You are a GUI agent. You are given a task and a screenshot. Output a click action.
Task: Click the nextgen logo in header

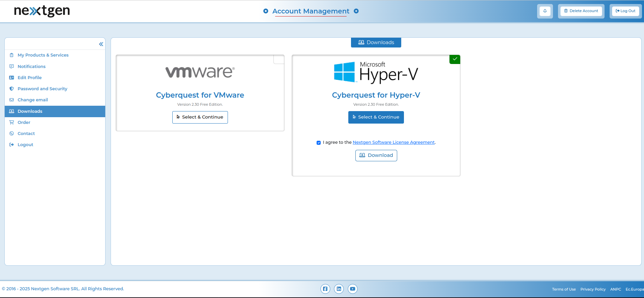pyautogui.click(x=42, y=11)
